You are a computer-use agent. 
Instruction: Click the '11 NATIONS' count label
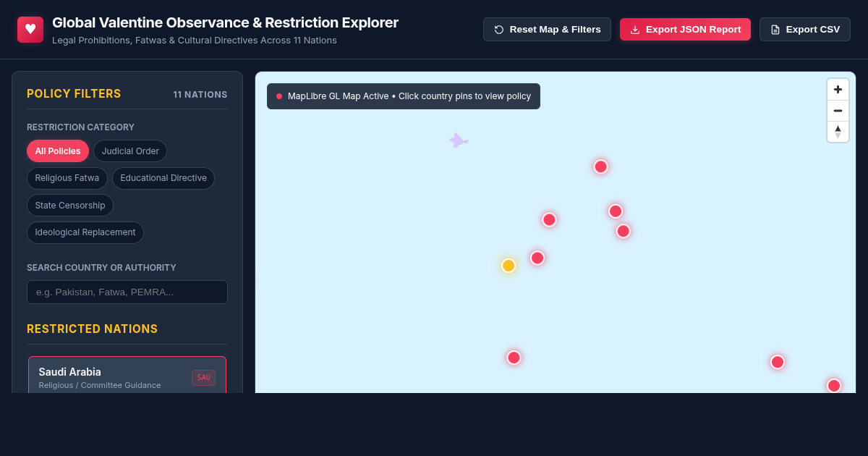(200, 95)
